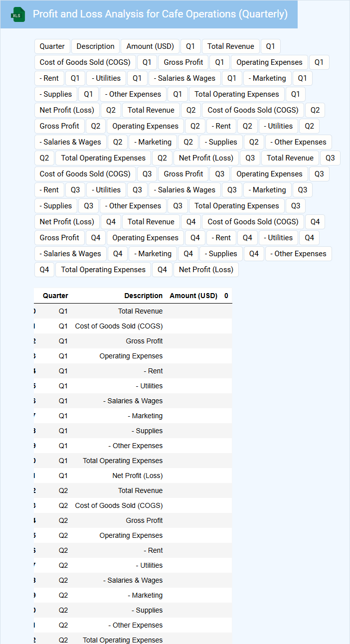
Task: Select the "Description" tag chip above the table
Action: [x=96, y=46]
